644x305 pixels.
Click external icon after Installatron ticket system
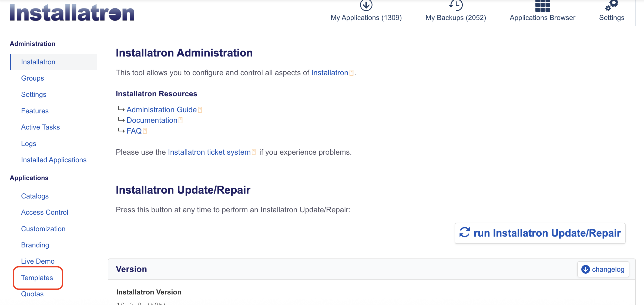click(x=254, y=152)
